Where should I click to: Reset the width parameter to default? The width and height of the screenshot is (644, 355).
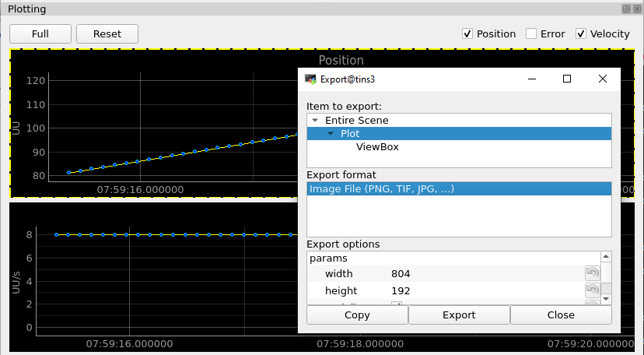[x=592, y=272]
